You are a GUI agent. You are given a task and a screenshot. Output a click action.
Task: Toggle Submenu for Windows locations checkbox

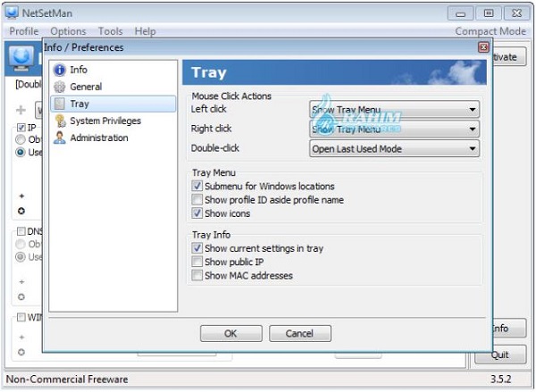197,186
